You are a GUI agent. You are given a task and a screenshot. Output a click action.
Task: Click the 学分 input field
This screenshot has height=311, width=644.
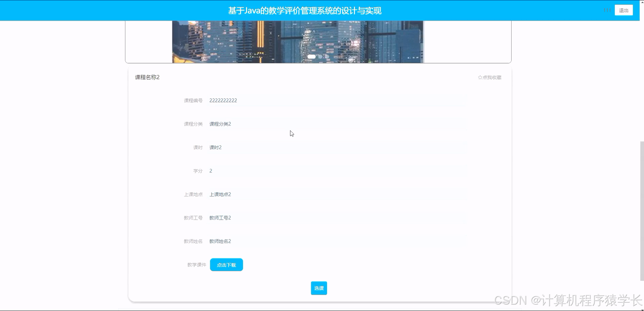336,171
